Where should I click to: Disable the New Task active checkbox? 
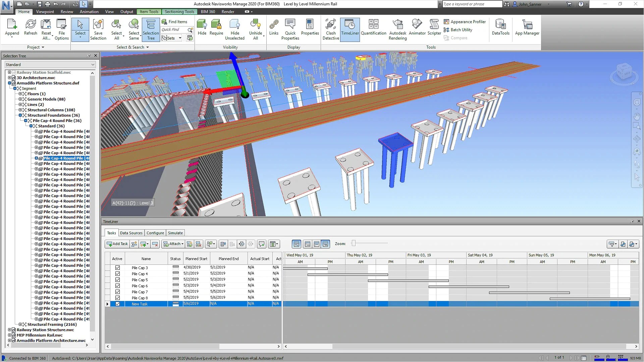pyautogui.click(x=117, y=304)
